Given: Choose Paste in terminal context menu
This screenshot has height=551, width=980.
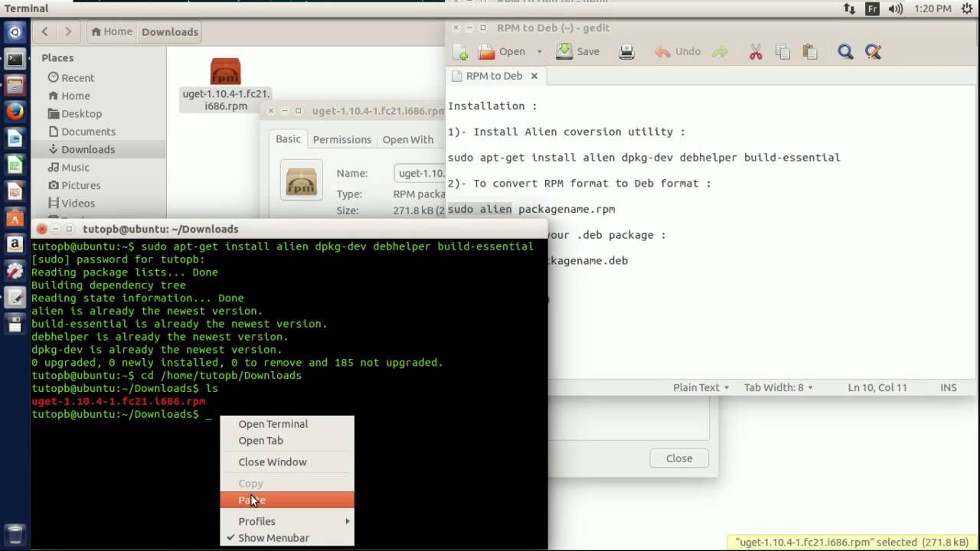Looking at the screenshot, I should tap(287, 500).
